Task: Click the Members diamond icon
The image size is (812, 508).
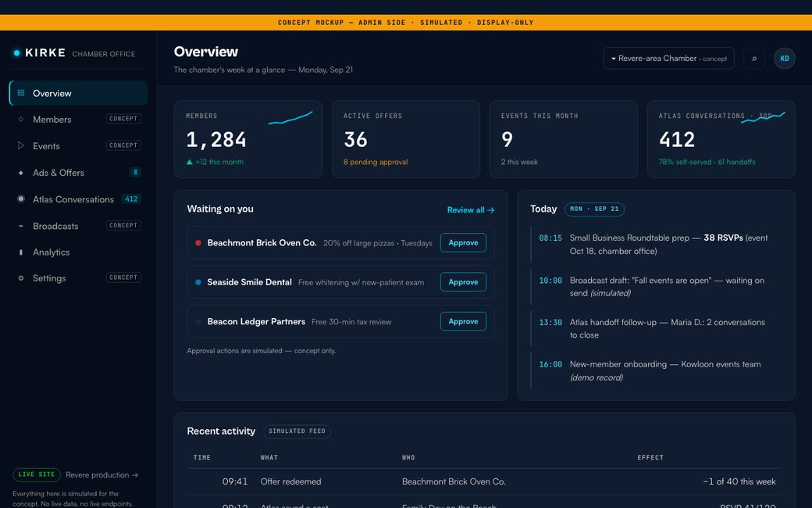Action: click(21, 120)
